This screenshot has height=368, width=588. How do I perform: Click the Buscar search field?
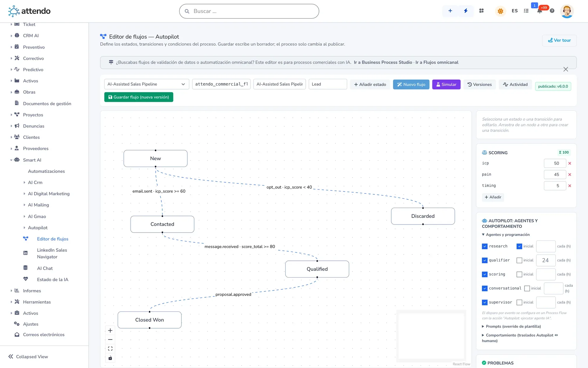click(249, 11)
